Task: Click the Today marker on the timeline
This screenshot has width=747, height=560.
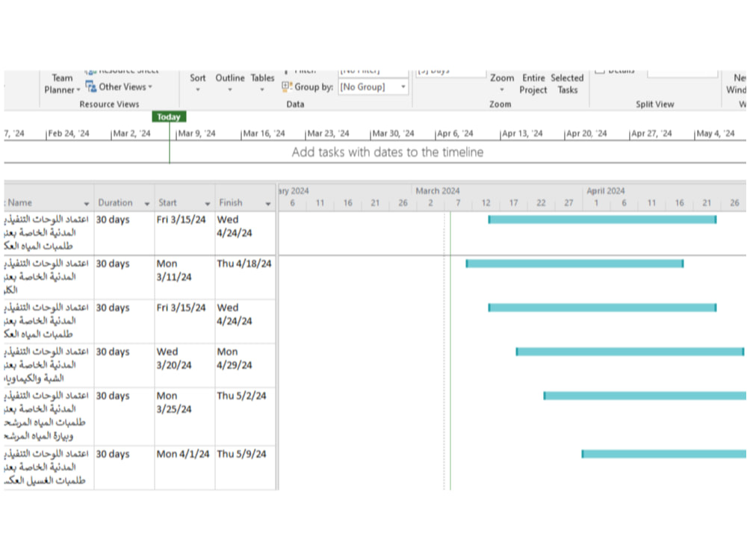Action: [x=169, y=116]
